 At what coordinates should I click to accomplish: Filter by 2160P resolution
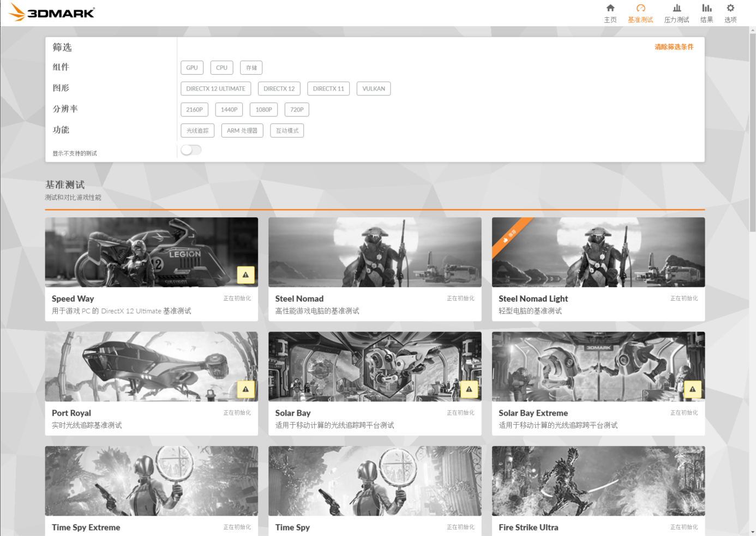[194, 110]
